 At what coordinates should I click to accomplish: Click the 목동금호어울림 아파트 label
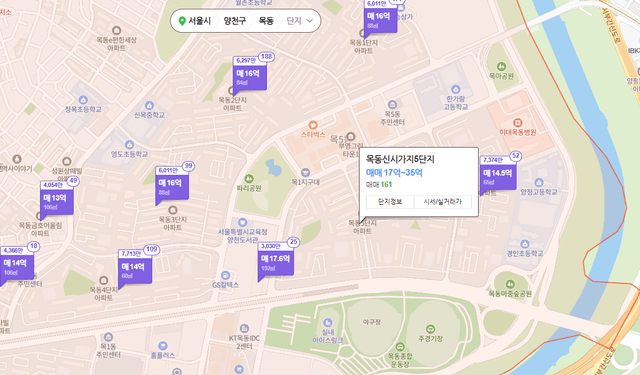(40, 229)
